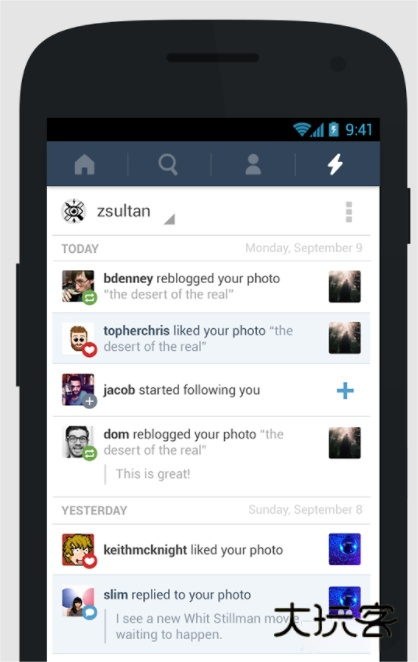This screenshot has height=662, width=418.
Task: Switch to the Account profile tab
Action: pos(253,164)
